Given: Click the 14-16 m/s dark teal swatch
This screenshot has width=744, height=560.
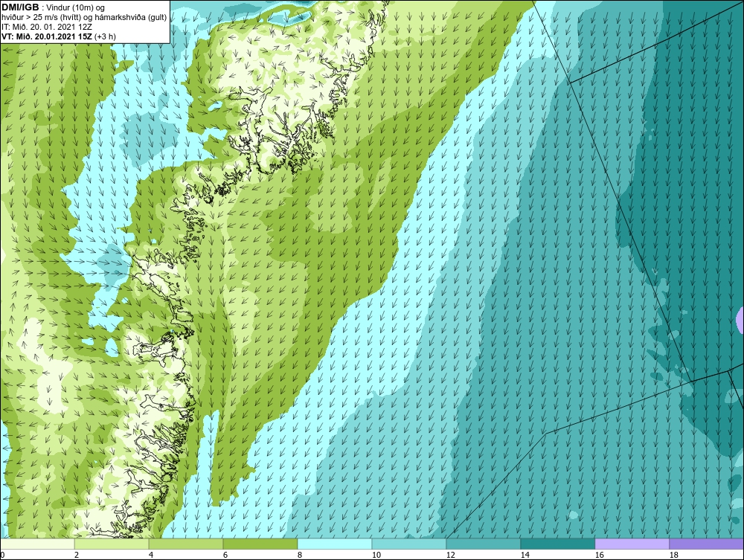Looking at the screenshot, I should coord(558,544).
